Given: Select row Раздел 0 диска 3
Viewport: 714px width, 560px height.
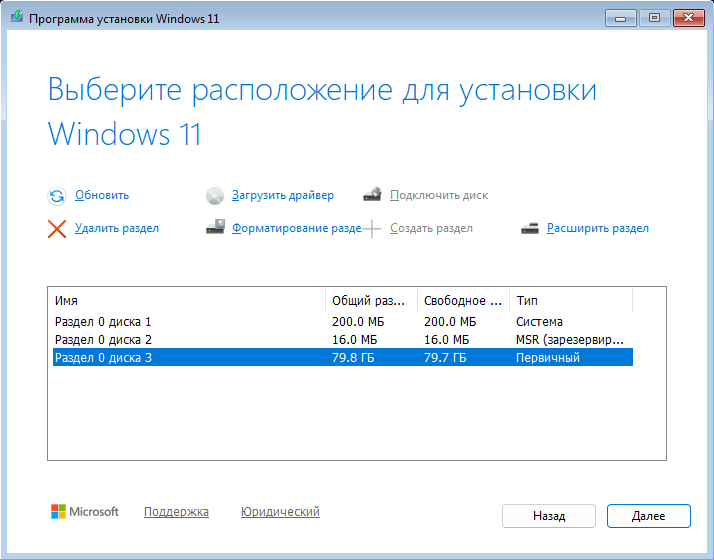Looking at the screenshot, I should (x=343, y=357).
